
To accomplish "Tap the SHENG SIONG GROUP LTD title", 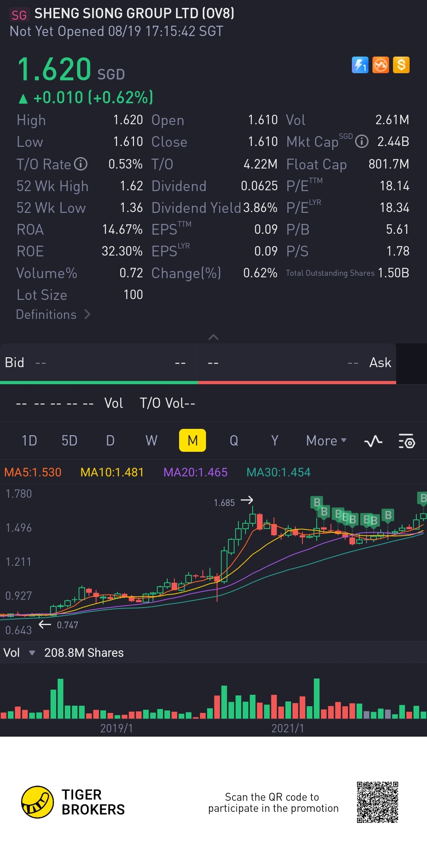I will pyautogui.click(x=134, y=13).
